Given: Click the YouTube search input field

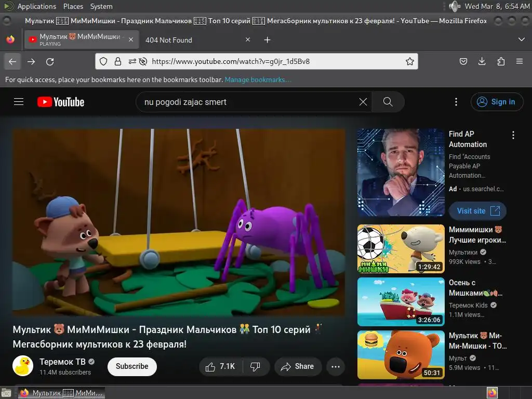Looking at the screenshot, I should click(249, 102).
